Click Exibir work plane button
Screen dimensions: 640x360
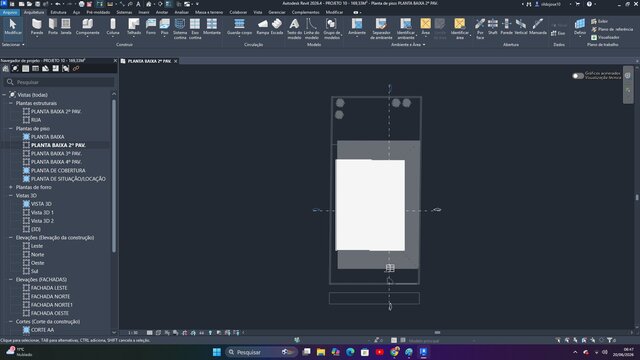pyautogui.click(x=600, y=21)
